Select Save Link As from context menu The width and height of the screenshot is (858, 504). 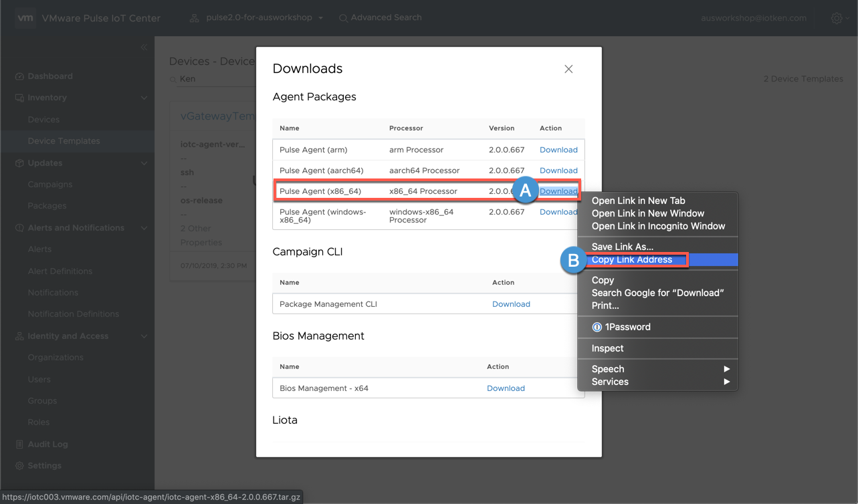click(622, 247)
